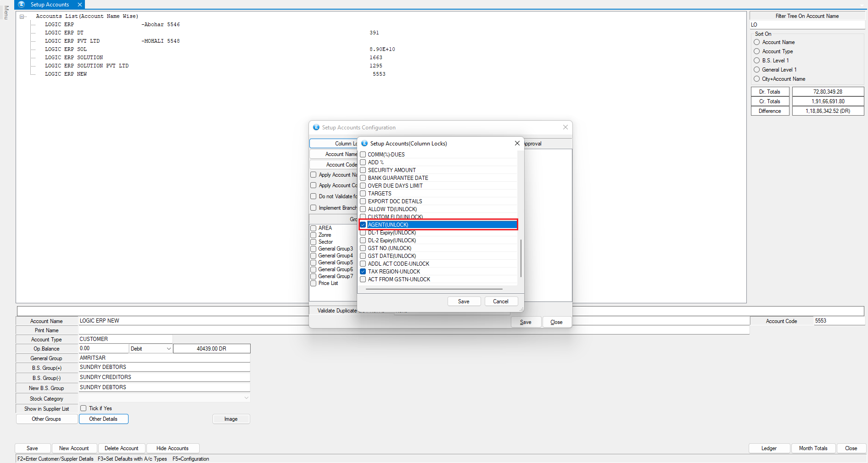Close the Column Locks dialog with X
Image resolution: width=868 pixels, height=463 pixels.
click(x=517, y=144)
